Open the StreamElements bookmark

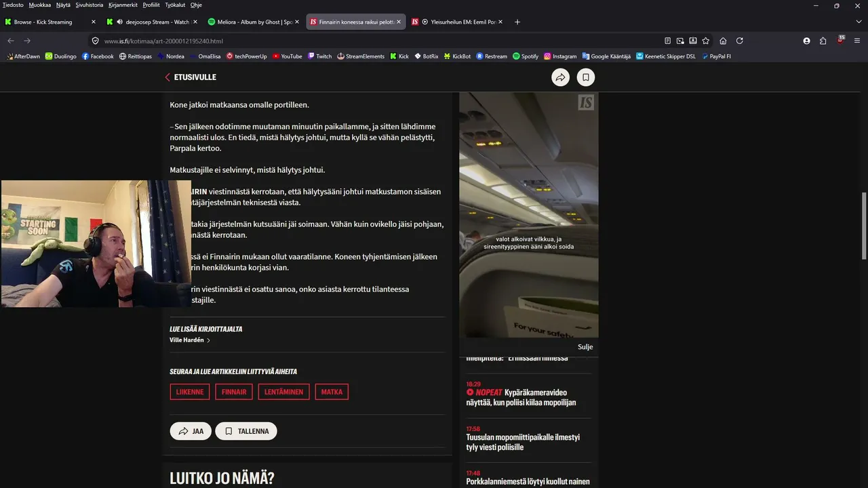(x=361, y=56)
